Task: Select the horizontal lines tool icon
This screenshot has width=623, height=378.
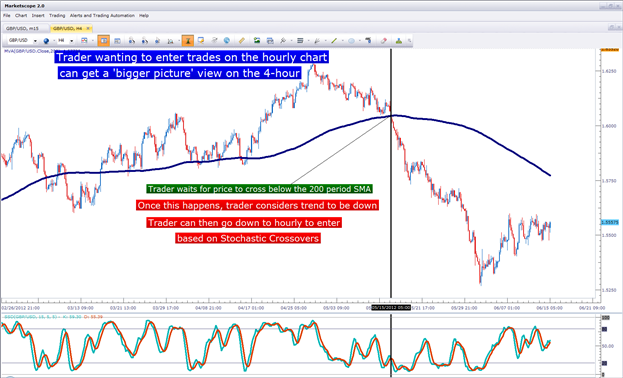Action: (300, 41)
